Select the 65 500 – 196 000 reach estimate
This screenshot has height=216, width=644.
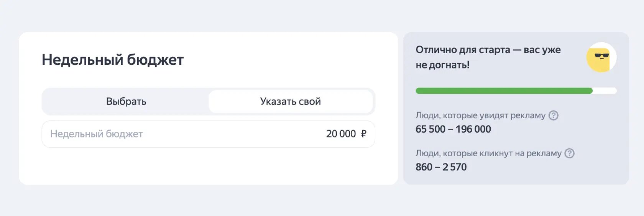pos(453,129)
